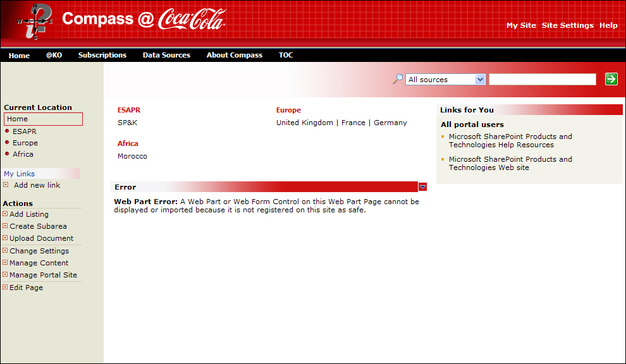Click the bullet icon next to Edit Page
This screenshot has width=626, height=364.
click(x=5, y=287)
